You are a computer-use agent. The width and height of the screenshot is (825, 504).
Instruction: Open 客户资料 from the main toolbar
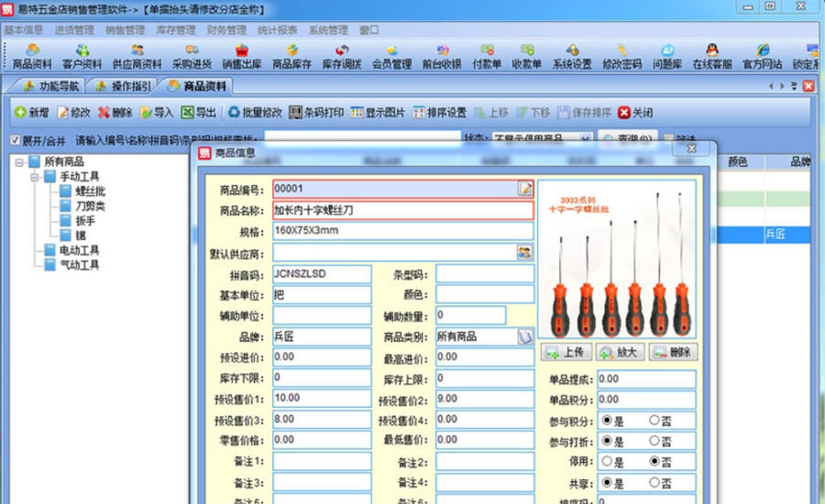point(82,57)
